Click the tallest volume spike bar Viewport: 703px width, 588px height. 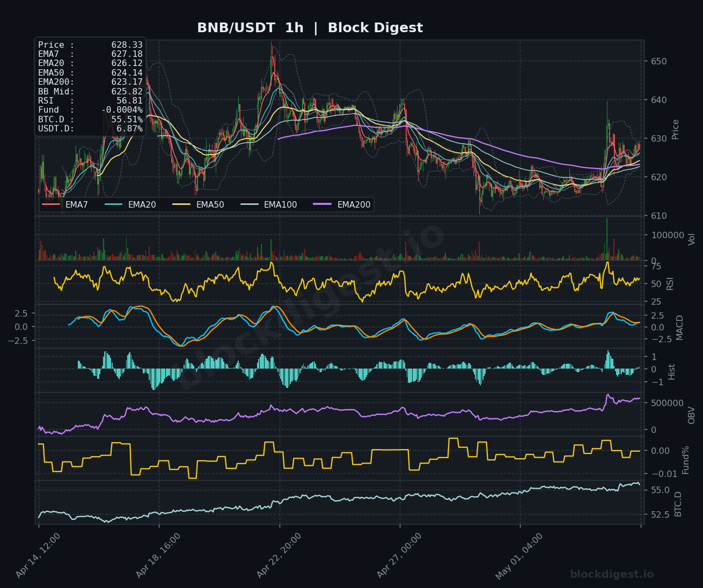[x=607, y=239]
